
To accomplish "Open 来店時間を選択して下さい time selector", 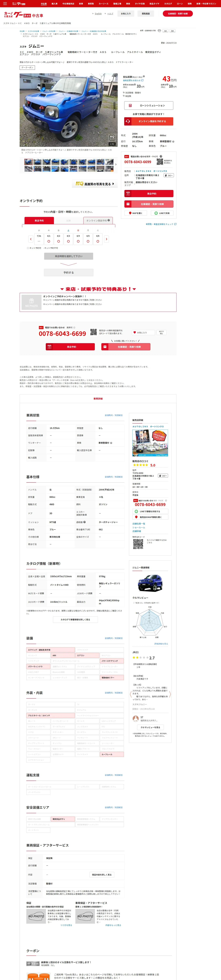I will 69,256.
